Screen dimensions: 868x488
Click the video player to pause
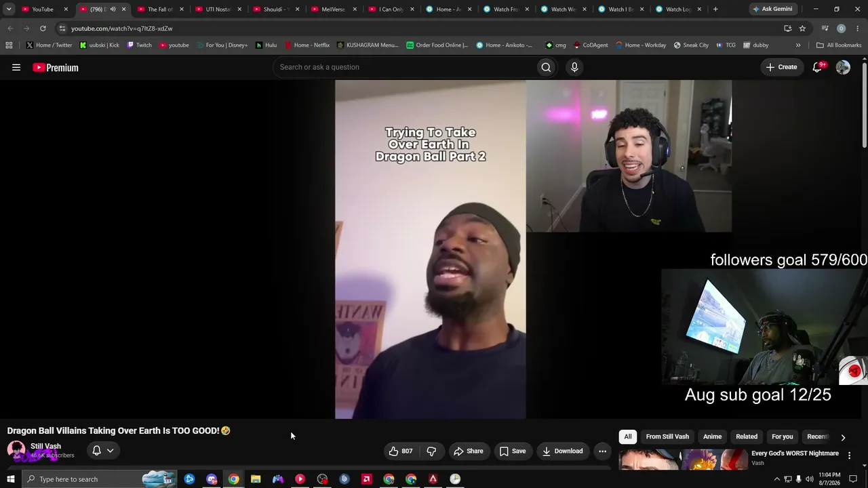point(431,249)
